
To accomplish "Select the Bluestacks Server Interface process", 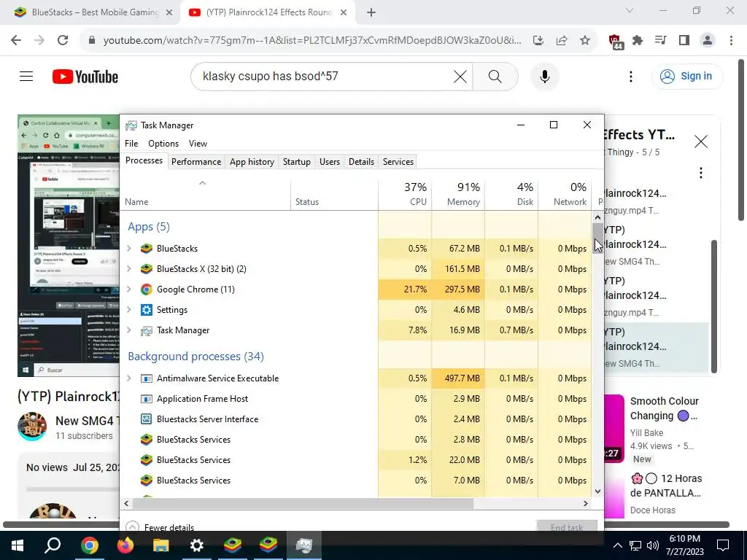I will (x=355, y=419).
